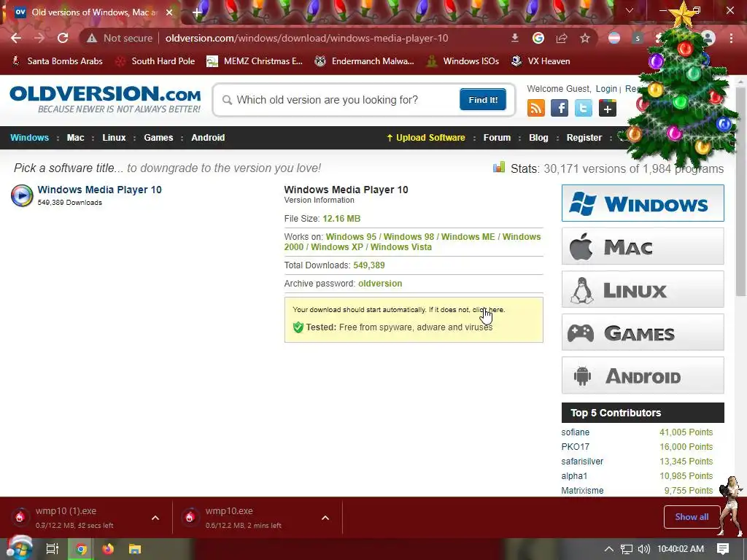Open the large Windows category button
747x560 pixels.
(x=643, y=203)
